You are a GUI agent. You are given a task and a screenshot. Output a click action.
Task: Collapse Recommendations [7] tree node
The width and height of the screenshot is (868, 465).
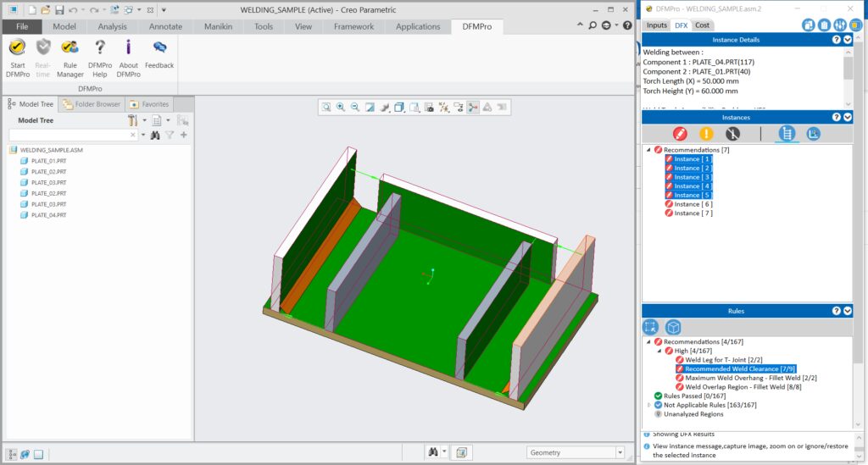pyautogui.click(x=648, y=150)
